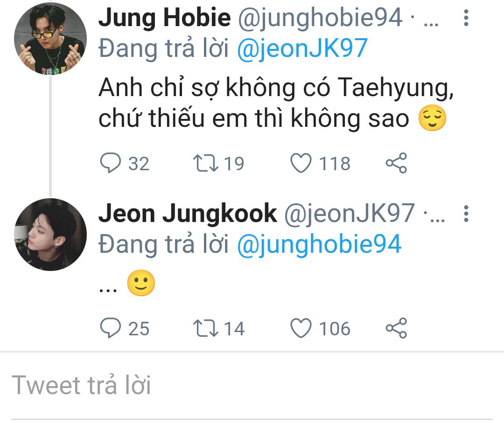Open Jung Hobie display name profile
This screenshot has height=423, width=504.
(x=164, y=18)
